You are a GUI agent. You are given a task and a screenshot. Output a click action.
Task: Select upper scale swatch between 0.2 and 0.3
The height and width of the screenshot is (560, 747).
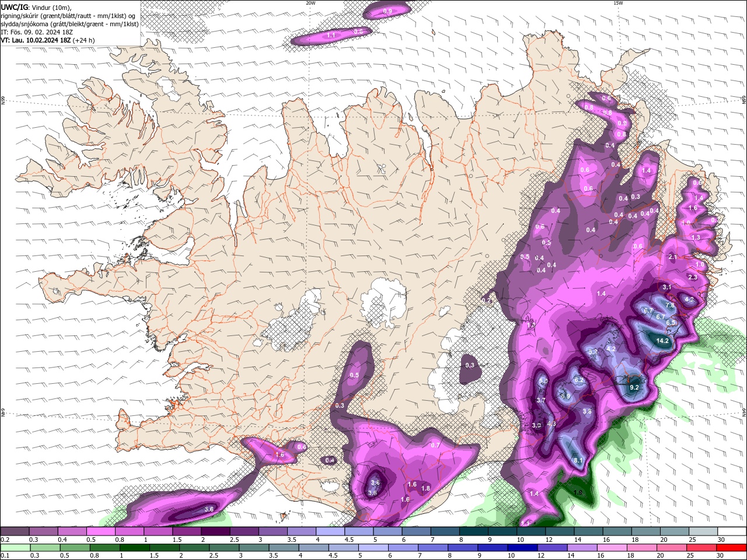[15, 531]
